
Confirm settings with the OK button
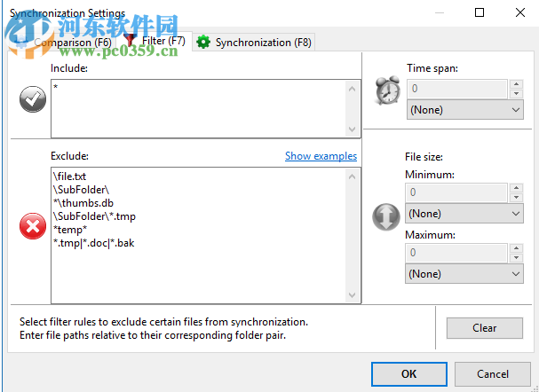[x=409, y=373]
